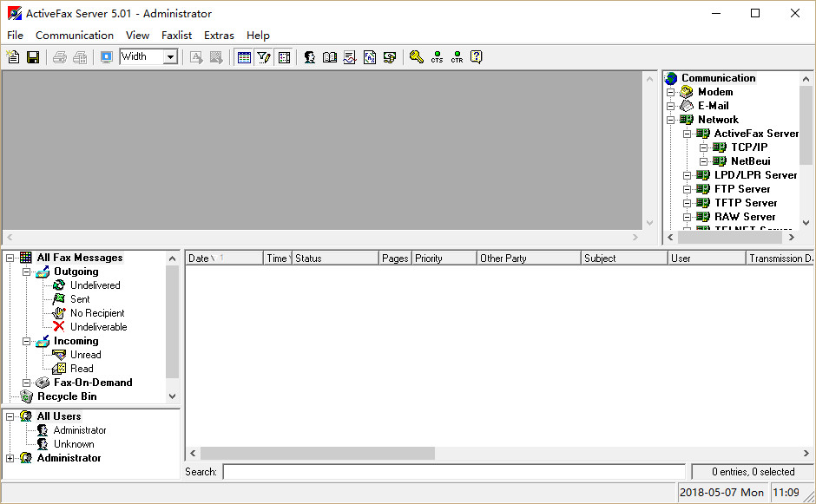Collapse the Outgoing folder tree node
Screen dimensions: 816x504
(x=27, y=272)
